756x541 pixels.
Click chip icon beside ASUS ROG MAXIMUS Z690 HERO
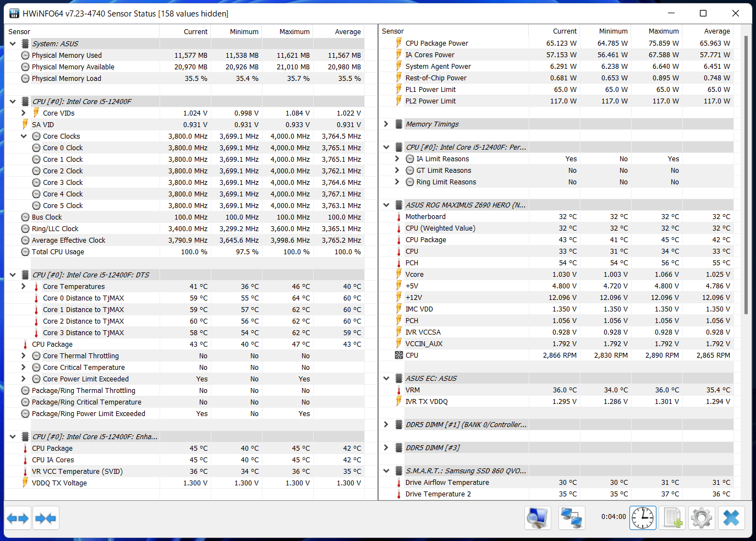[x=399, y=205]
